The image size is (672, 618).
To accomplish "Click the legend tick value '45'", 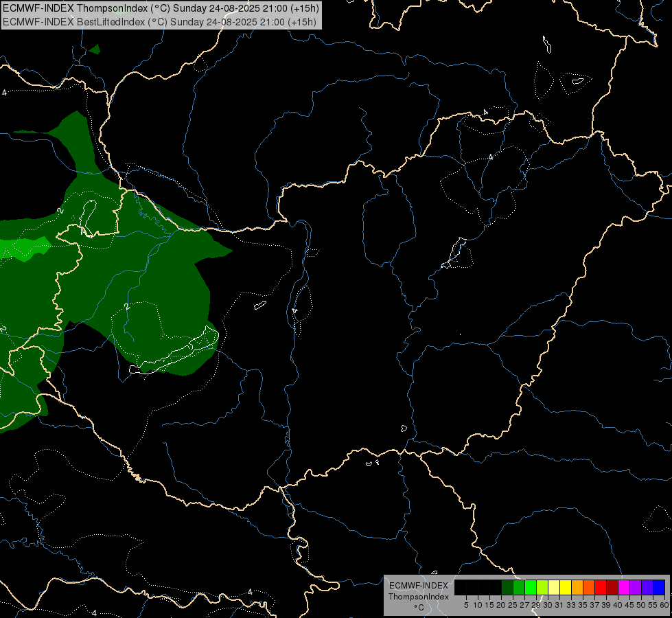I will pyautogui.click(x=629, y=605).
